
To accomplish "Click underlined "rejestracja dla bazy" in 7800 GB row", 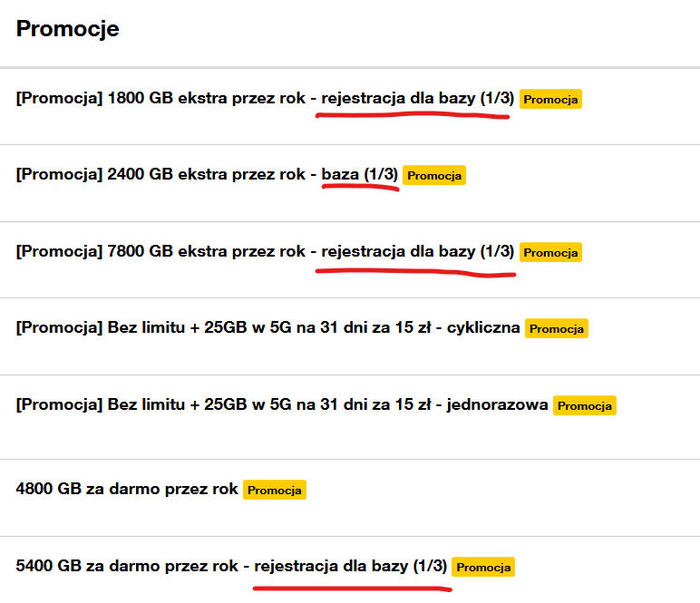I will (x=398, y=251).
